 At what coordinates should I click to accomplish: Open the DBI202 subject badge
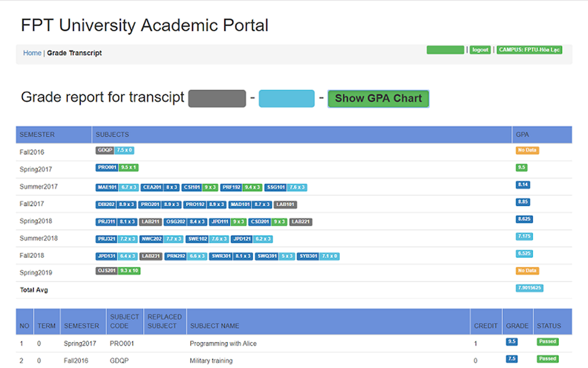tap(106, 204)
